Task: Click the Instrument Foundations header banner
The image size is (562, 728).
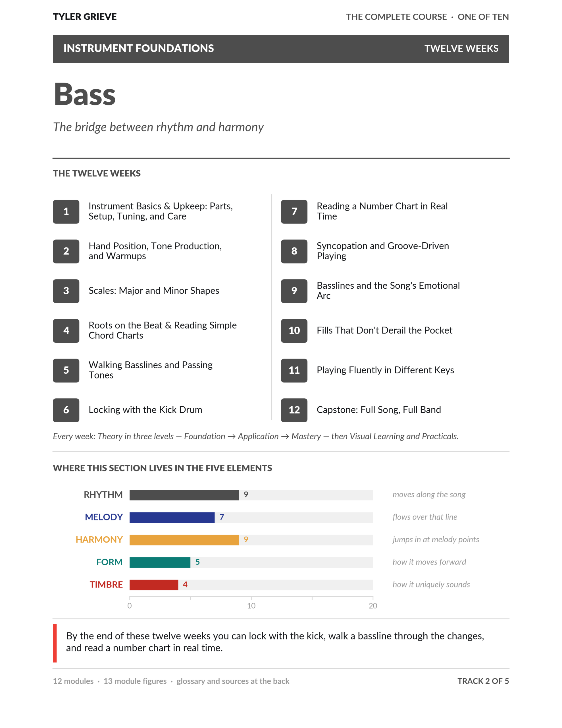Action: [281, 49]
